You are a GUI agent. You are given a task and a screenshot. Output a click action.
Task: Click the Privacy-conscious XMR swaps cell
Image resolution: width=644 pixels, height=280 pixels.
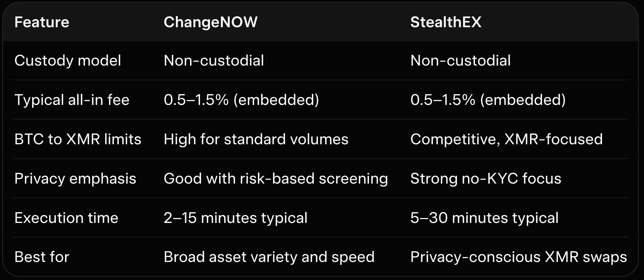[518, 257]
